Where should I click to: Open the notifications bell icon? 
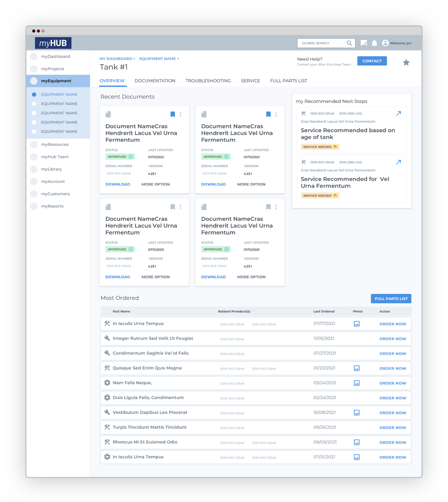pos(375,43)
